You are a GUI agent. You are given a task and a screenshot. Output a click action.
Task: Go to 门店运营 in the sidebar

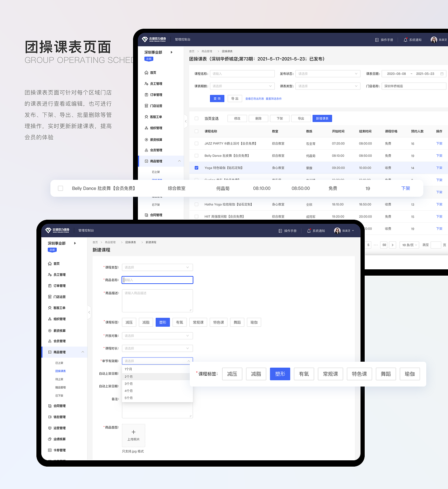(x=57, y=297)
